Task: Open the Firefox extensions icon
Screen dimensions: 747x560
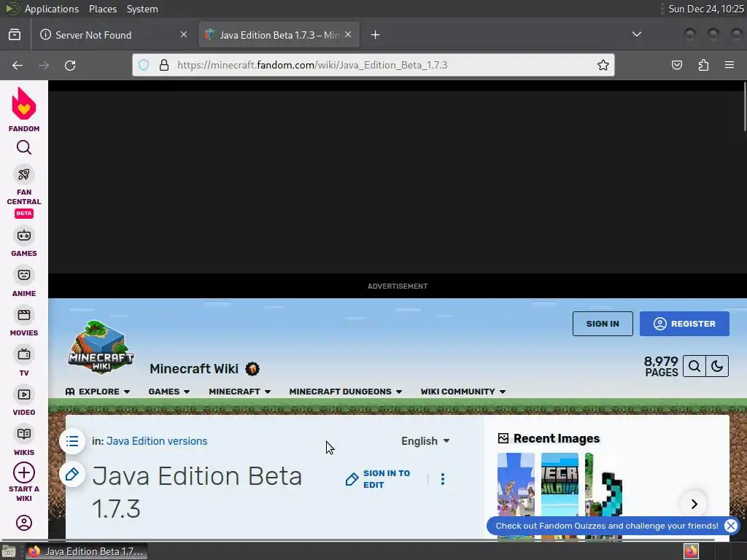Action: coord(703,65)
